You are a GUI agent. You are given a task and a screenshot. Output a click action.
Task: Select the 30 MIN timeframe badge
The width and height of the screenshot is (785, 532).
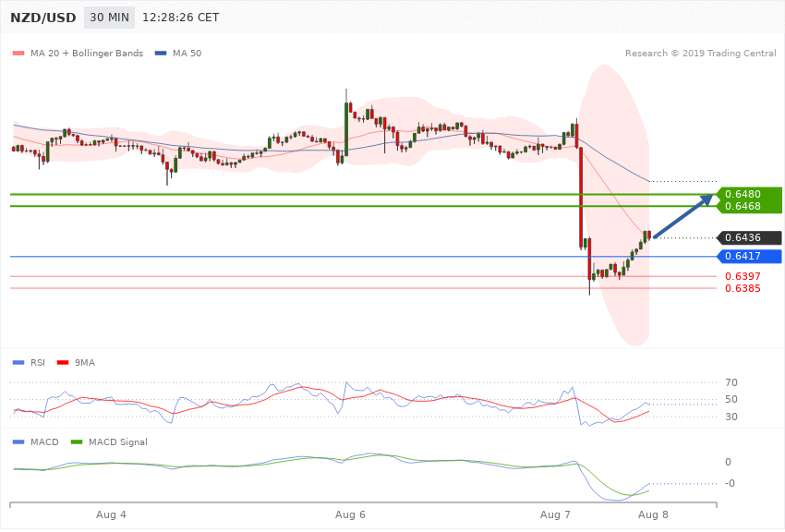(x=109, y=18)
